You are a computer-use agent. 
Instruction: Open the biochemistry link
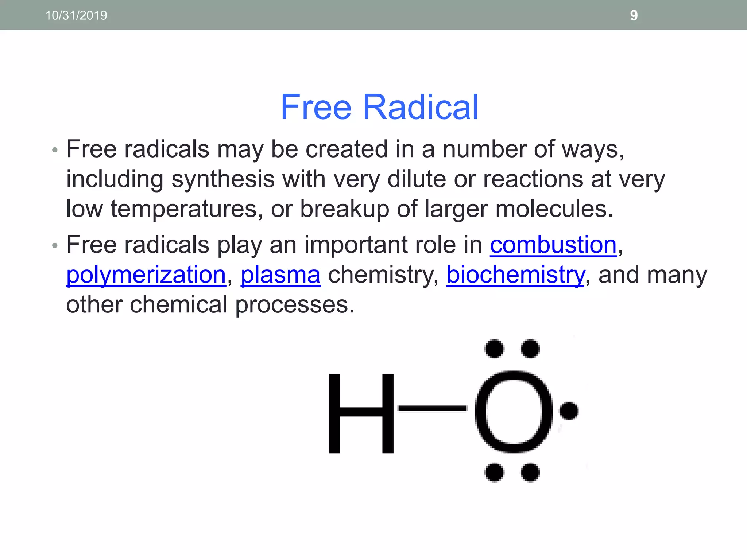click(x=516, y=276)
